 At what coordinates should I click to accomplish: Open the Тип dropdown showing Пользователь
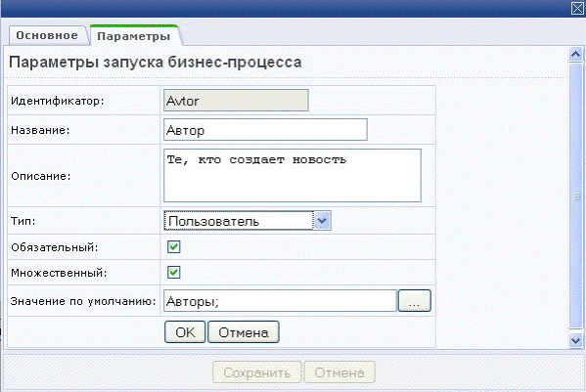(x=248, y=221)
